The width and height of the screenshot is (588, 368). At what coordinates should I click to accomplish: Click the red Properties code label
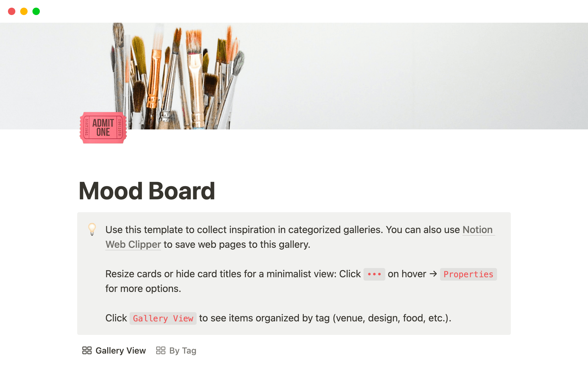point(468,274)
